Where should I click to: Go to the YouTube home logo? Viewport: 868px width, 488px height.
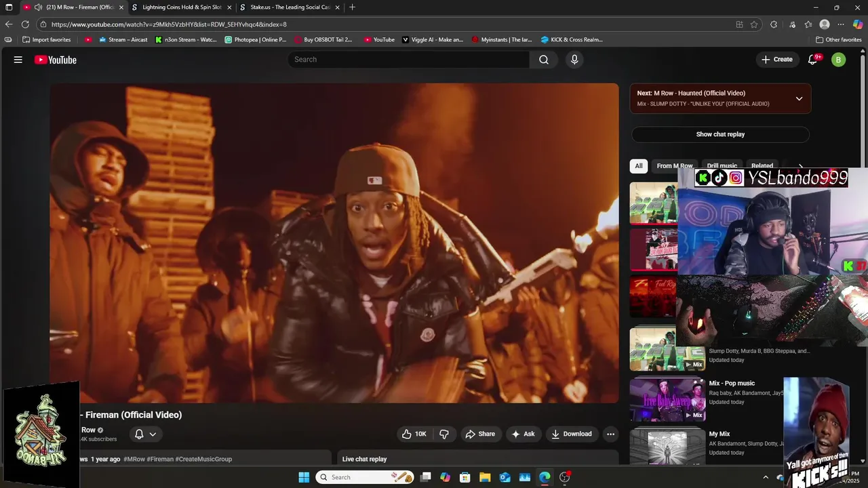pyautogui.click(x=56, y=60)
